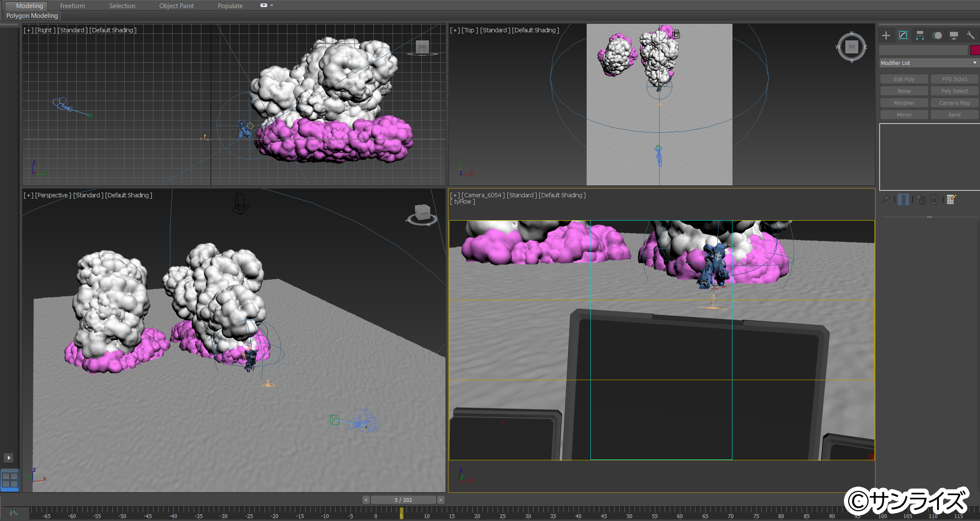The image size is (980, 521).
Task: Switch to the Object Paint tab
Action: click(x=176, y=6)
